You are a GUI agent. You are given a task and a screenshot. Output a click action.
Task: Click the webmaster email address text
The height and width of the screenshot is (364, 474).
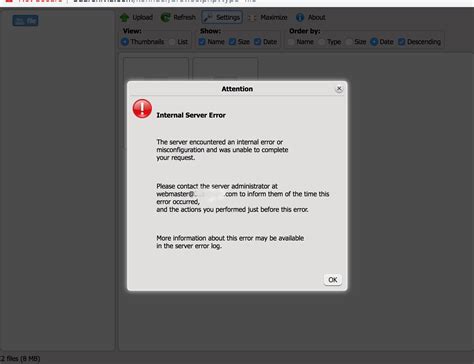coord(197,194)
